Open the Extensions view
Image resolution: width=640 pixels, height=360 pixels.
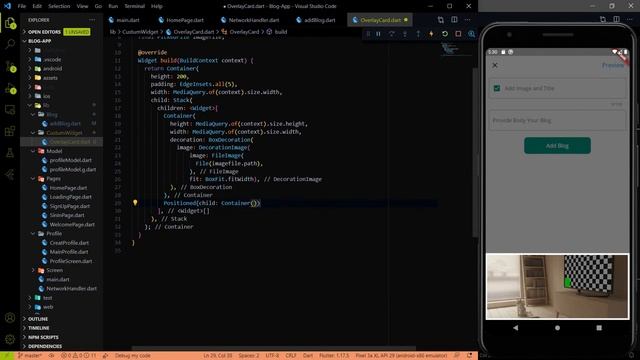coord(10,131)
